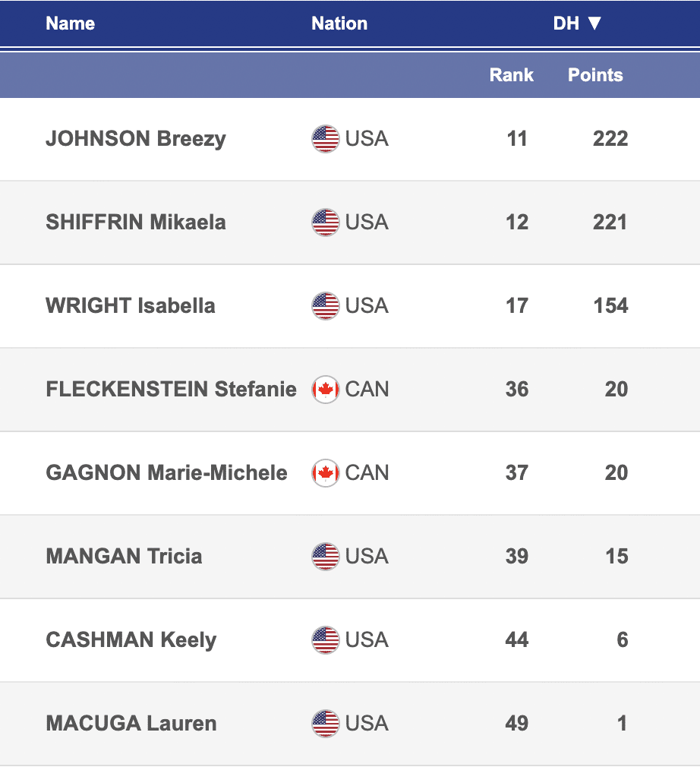Click USA flag icon beside JOHNSON Breezy
Screen dimensions: 700x767
[325, 139]
